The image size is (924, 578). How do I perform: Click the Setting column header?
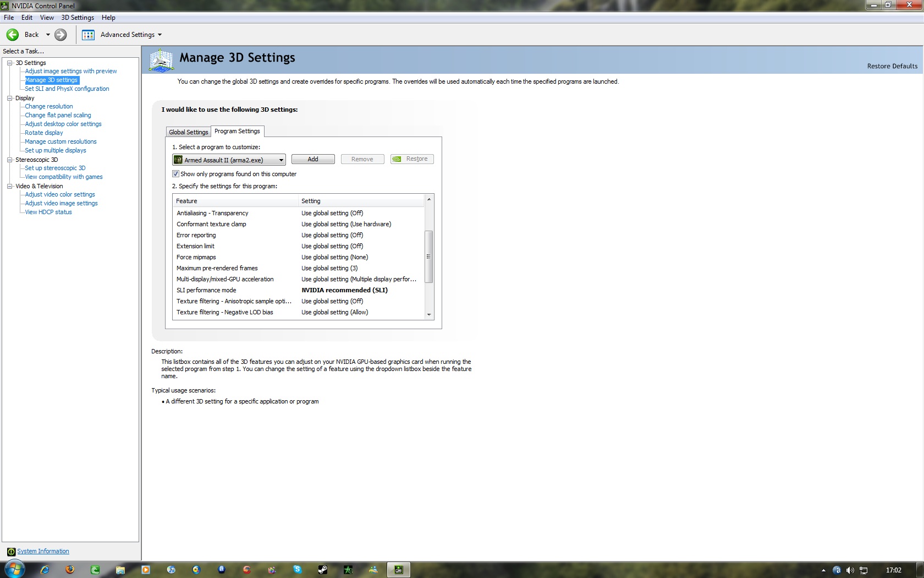click(x=361, y=201)
